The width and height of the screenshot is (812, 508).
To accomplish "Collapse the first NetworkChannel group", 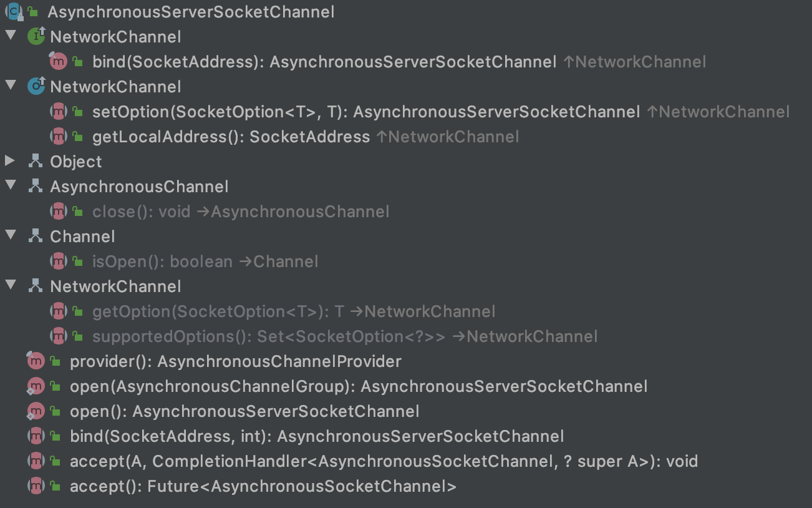I will tap(10, 36).
